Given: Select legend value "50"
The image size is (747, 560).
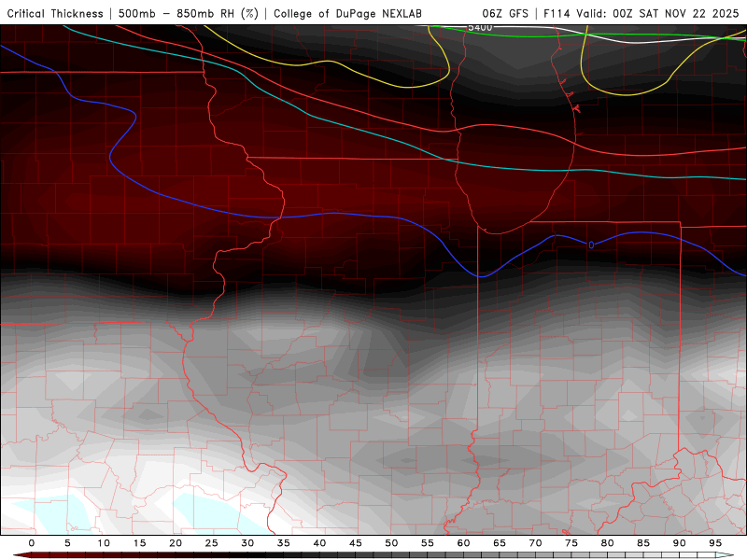Looking at the screenshot, I should click(x=391, y=543).
